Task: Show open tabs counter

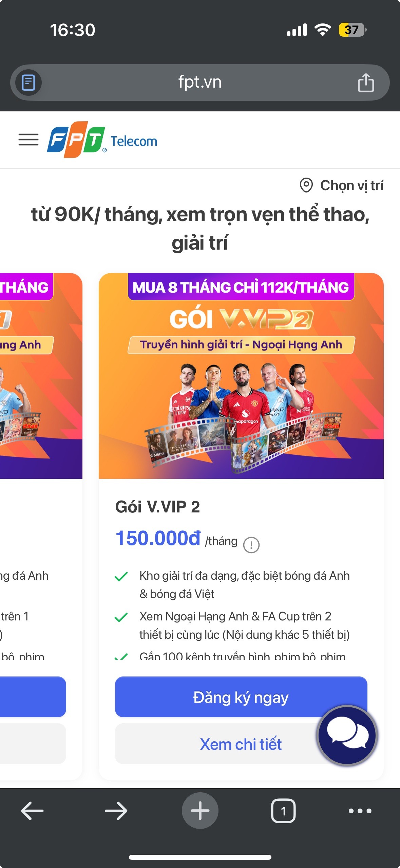Action: 283,811
